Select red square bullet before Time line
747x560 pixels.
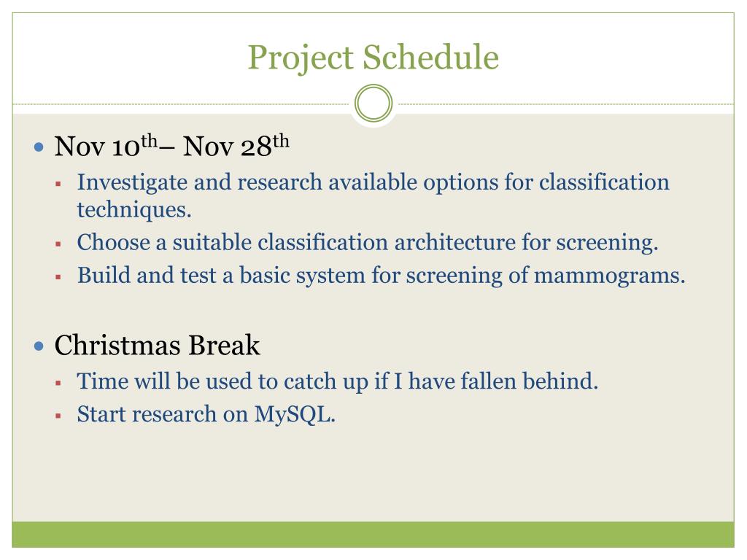pyautogui.click(x=58, y=382)
